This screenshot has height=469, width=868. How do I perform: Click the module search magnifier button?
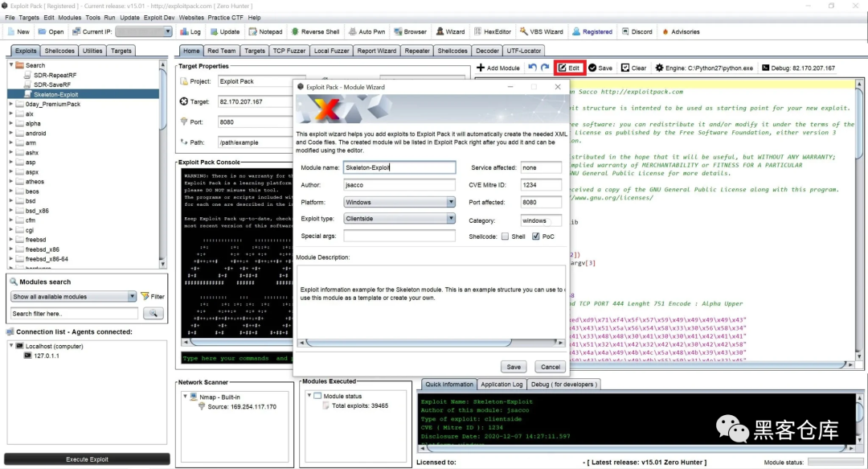[154, 313]
